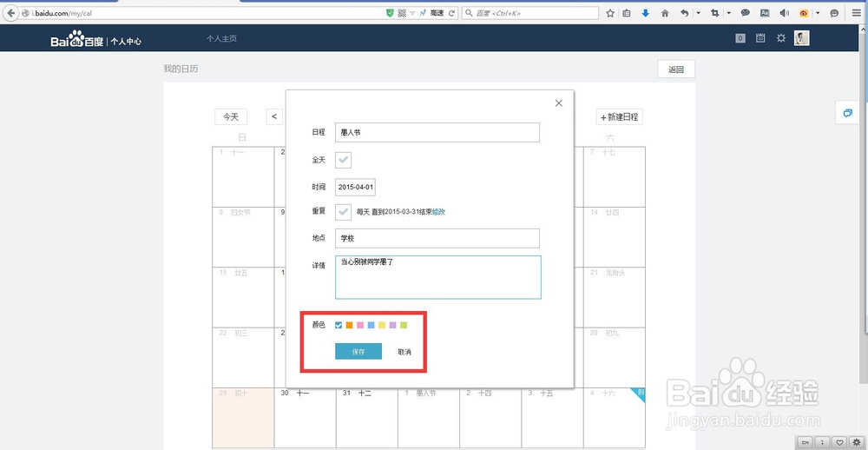Choose the light blue color swatch
Image resolution: width=868 pixels, height=450 pixels.
[371, 325]
